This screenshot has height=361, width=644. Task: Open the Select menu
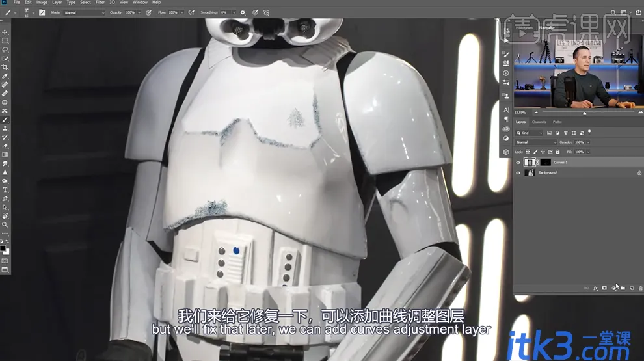pyautogui.click(x=85, y=3)
